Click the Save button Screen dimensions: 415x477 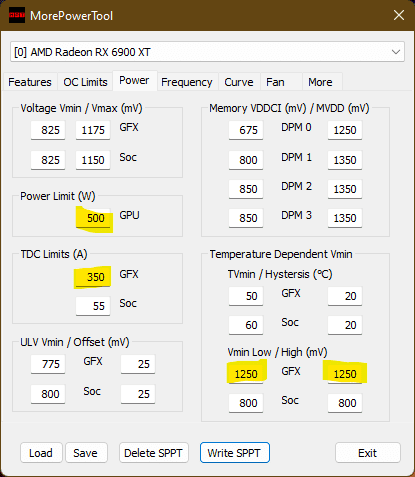pos(86,453)
